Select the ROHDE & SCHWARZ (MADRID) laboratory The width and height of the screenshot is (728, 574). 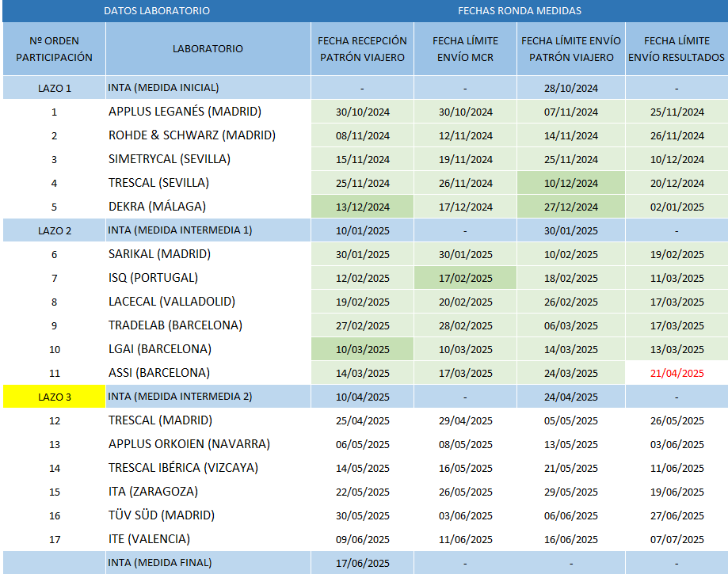(192, 135)
